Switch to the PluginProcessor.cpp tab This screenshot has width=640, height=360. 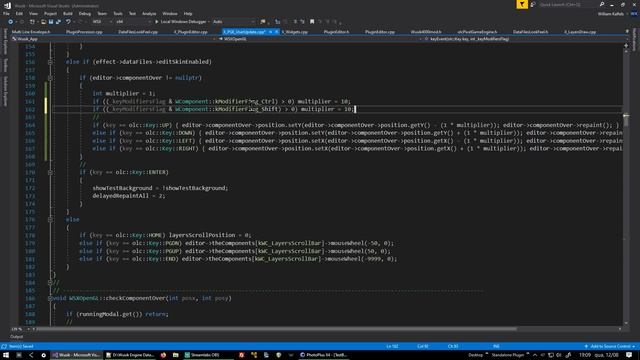tap(84, 32)
